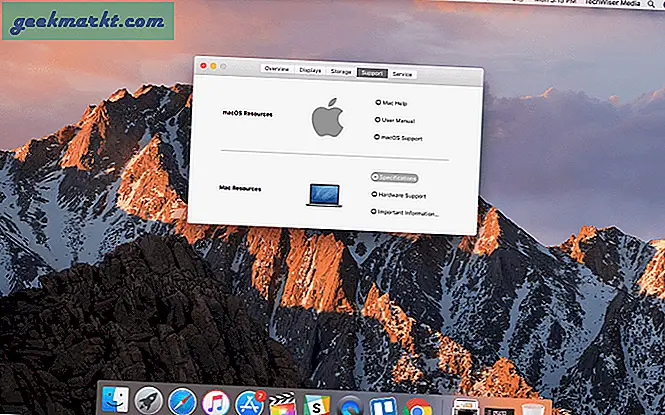
Task: Open Slack from the Dock
Action: click(316, 406)
